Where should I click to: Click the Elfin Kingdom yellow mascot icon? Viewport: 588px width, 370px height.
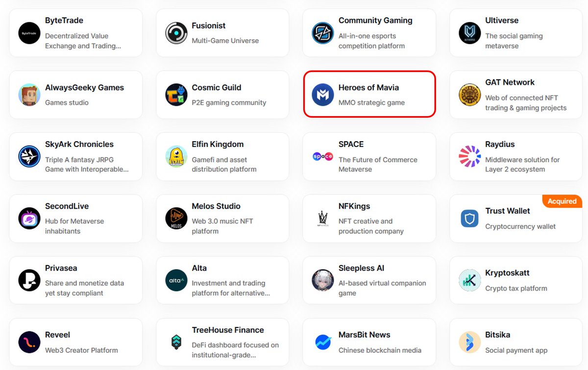pos(176,156)
